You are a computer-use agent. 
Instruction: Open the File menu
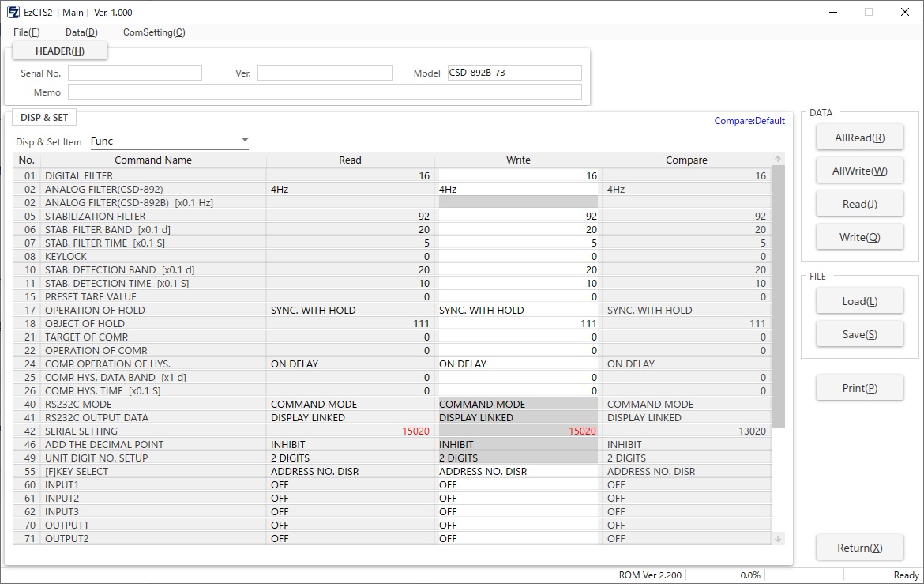[x=26, y=32]
